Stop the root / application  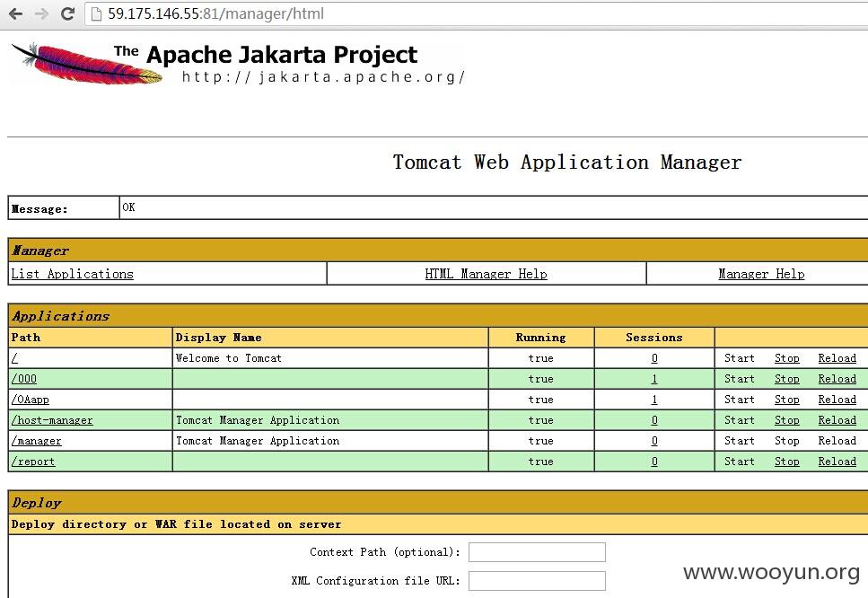[786, 358]
